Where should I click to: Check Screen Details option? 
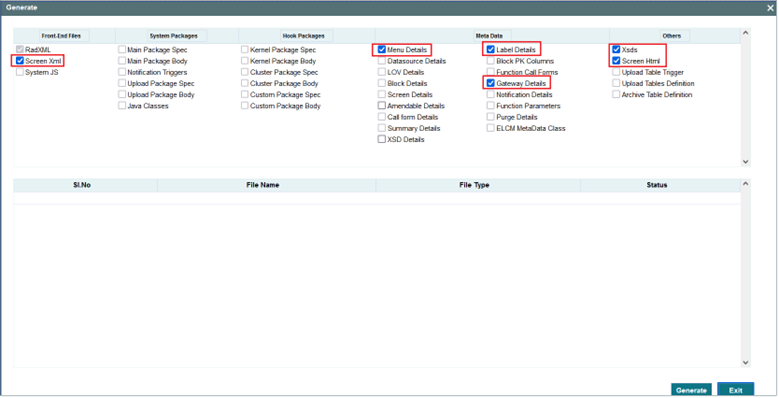pos(382,95)
